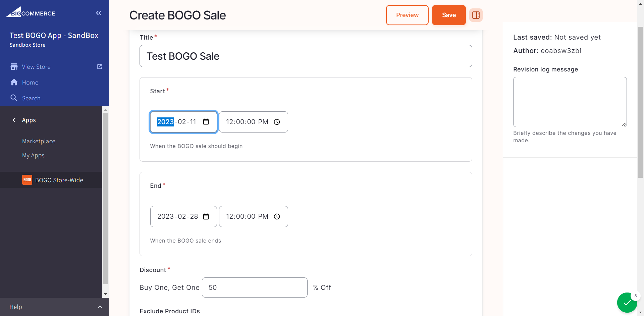Click the BigCommerce logo

pyautogui.click(x=31, y=12)
